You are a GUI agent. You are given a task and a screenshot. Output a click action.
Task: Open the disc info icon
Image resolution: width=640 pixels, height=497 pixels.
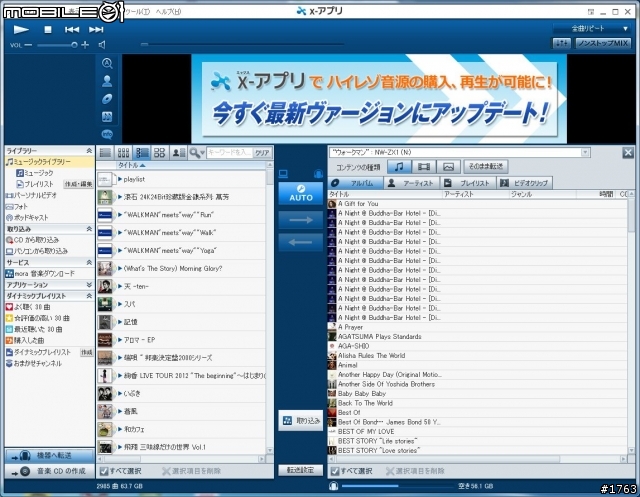tap(107, 99)
